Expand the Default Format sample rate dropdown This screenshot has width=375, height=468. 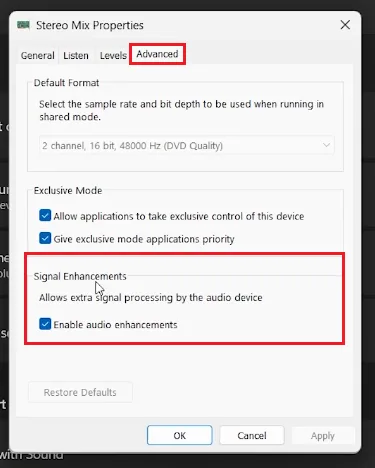tap(187, 146)
